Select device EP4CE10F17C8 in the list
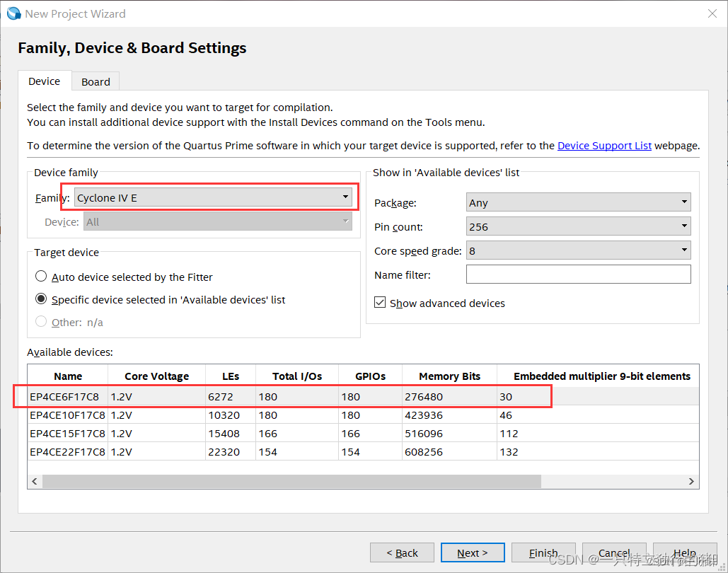The height and width of the screenshot is (573, 728). coord(67,415)
